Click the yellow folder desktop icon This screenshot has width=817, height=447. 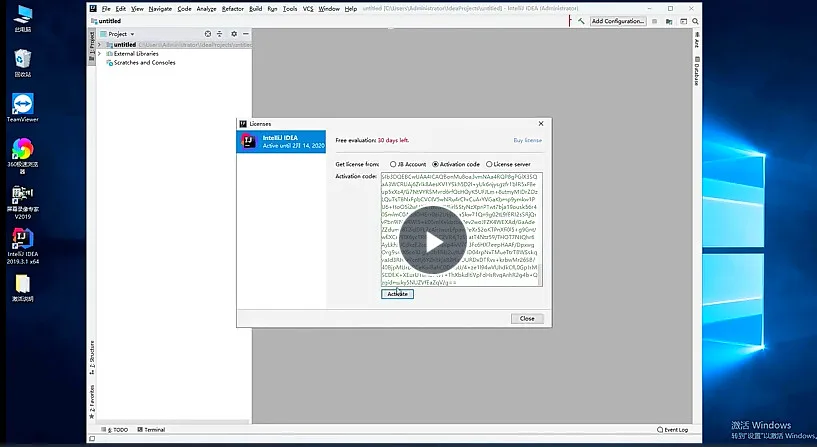[22, 288]
